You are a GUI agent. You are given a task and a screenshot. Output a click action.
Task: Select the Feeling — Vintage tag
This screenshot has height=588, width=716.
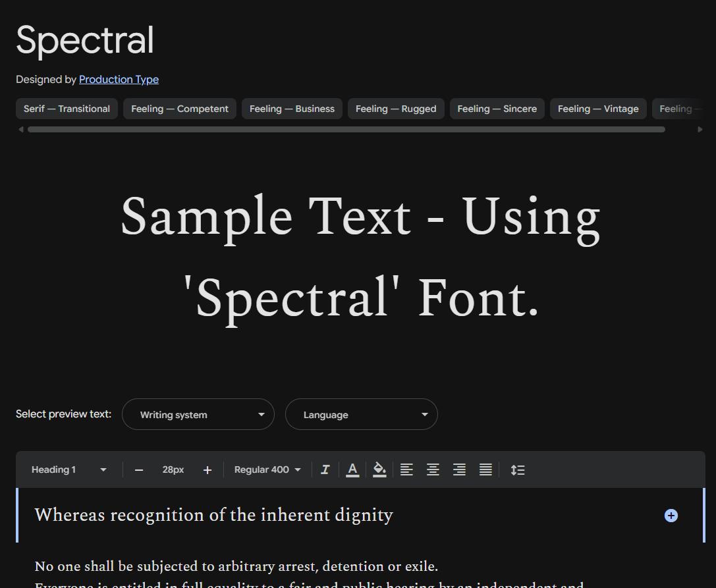(x=598, y=109)
